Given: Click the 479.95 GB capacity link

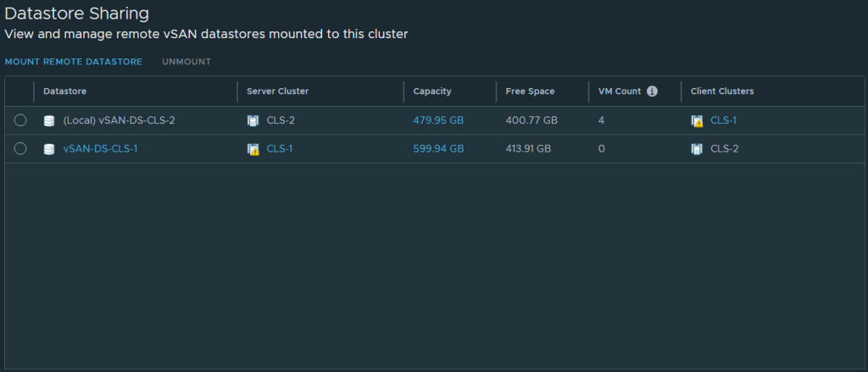Looking at the screenshot, I should [x=438, y=120].
